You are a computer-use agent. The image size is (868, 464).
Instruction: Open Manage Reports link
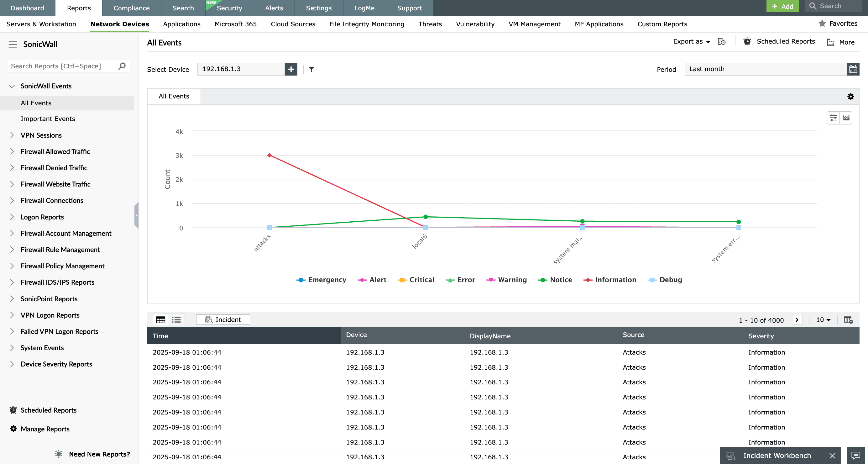[45, 429]
